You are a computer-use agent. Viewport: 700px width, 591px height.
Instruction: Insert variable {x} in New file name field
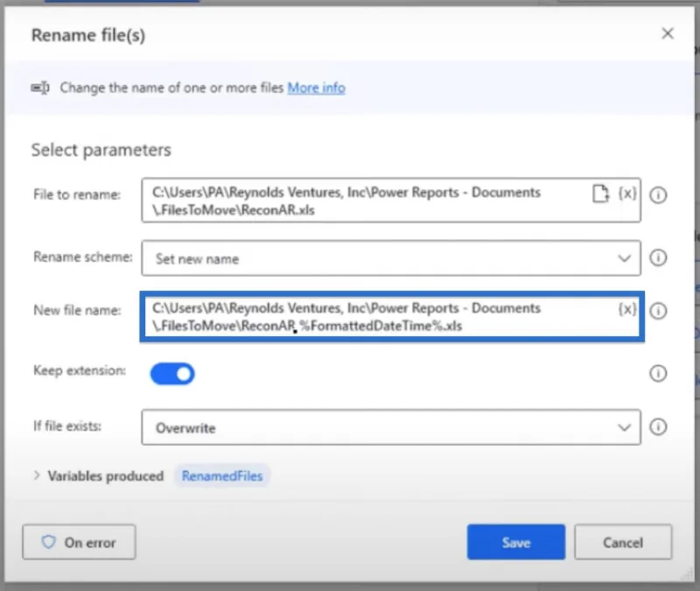(x=626, y=309)
